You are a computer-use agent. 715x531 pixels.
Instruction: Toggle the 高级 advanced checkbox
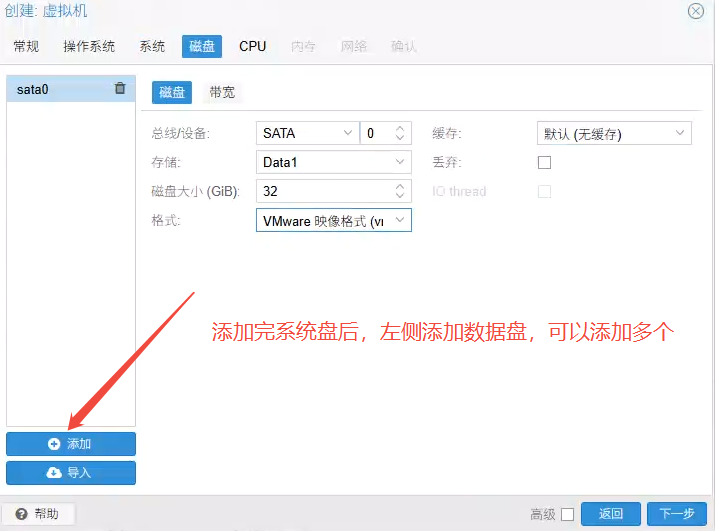tap(567, 515)
